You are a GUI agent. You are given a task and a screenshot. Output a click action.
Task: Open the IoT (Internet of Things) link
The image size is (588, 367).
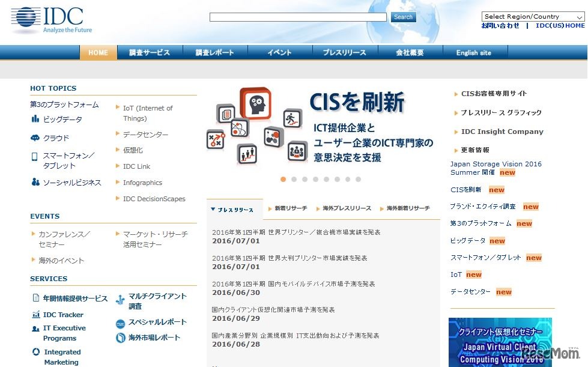pos(148,113)
